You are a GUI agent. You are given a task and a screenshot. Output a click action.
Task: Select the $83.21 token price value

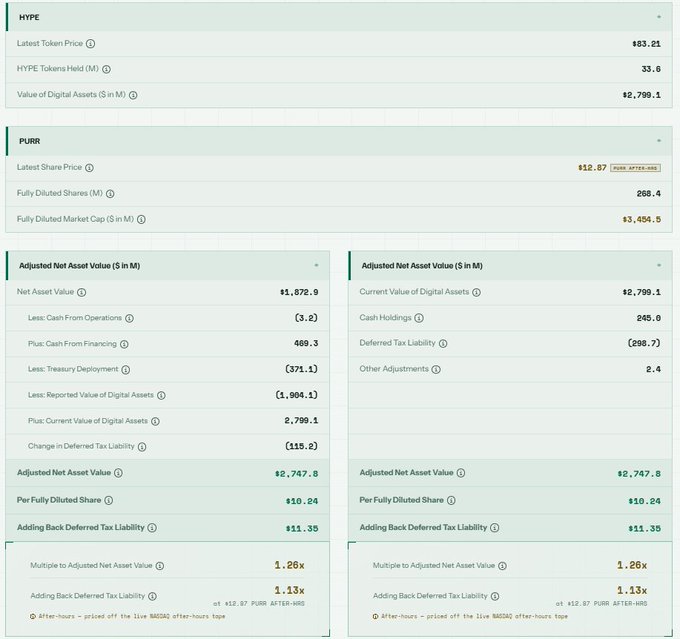[646, 44]
